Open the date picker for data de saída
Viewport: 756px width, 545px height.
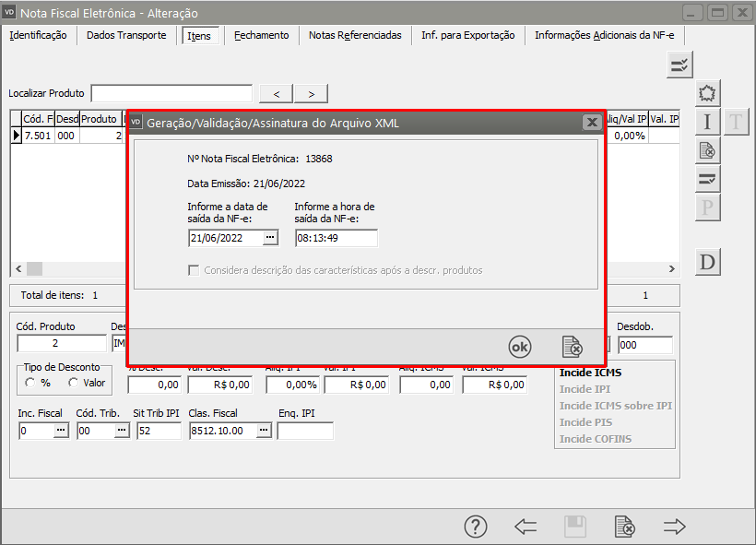pos(270,238)
